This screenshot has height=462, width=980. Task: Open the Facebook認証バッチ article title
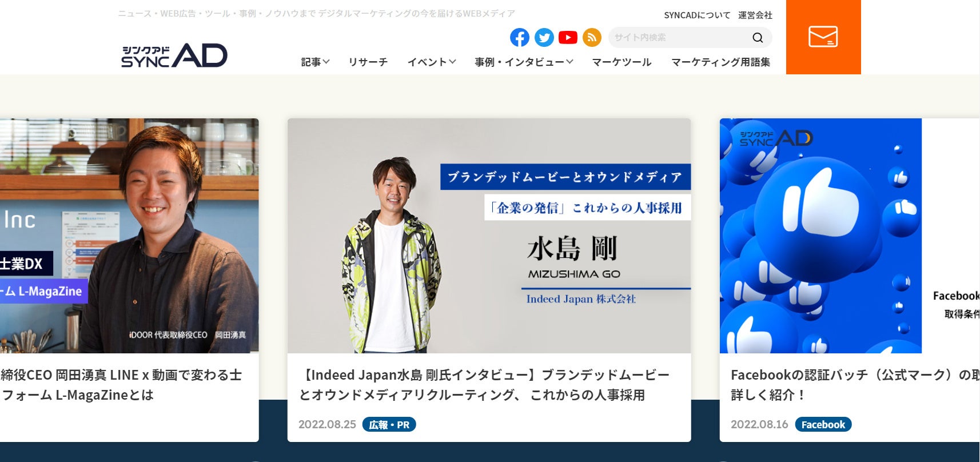[855, 385]
